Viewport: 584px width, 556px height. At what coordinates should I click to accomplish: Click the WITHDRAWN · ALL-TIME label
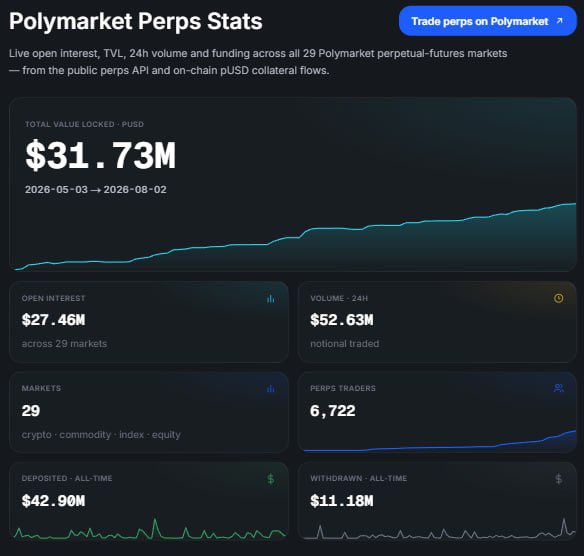pyautogui.click(x=358, y=478)
